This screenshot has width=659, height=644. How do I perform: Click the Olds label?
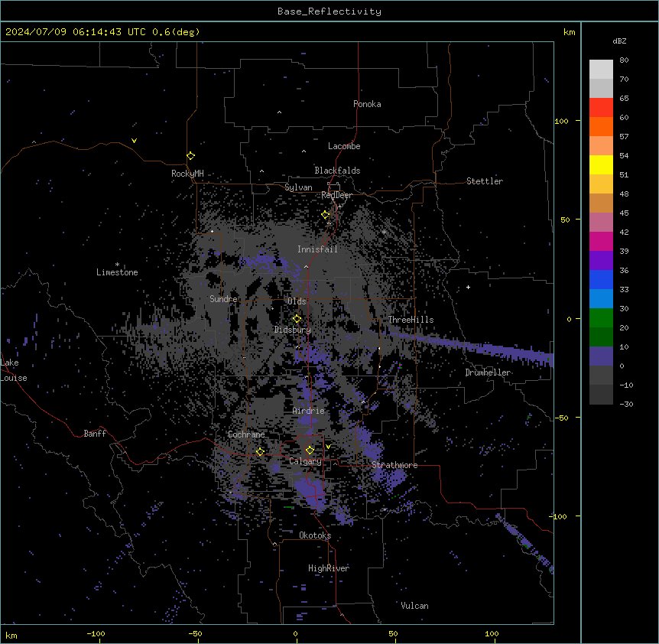tap(297, 301)
